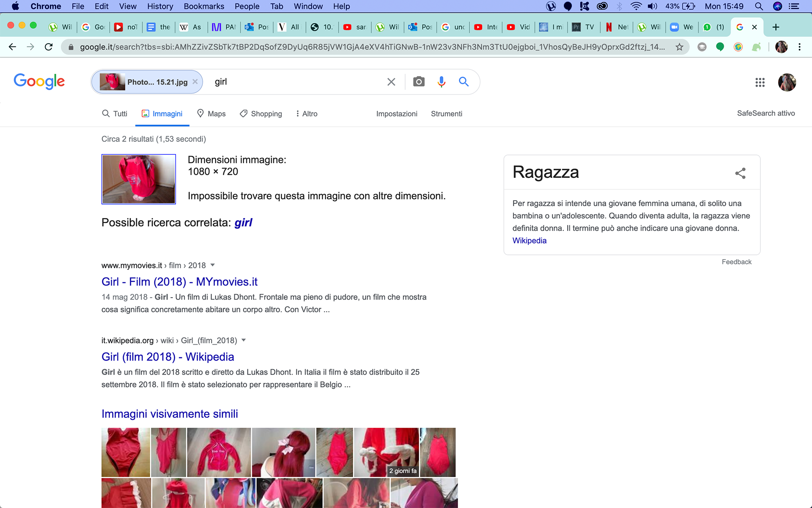812x508 pixels.
Task: Open the Girl (film 2018) - Wikipedia result
Action: point(167,356)
